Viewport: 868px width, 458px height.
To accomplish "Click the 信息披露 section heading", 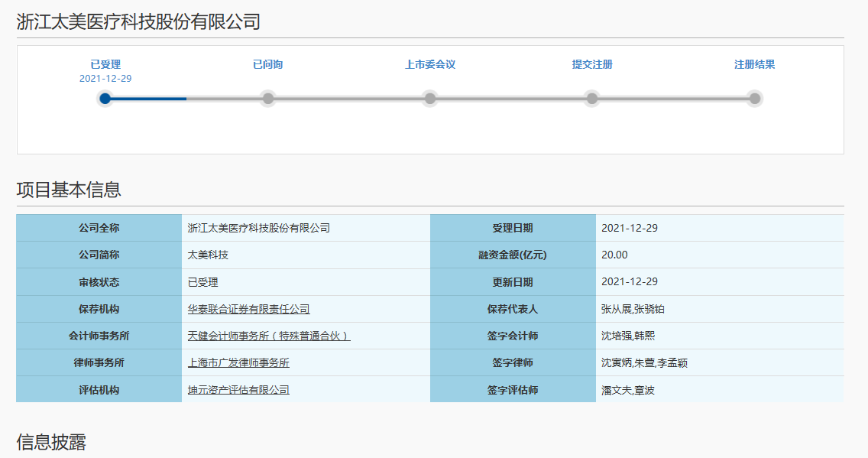I will tap(51, 442).
